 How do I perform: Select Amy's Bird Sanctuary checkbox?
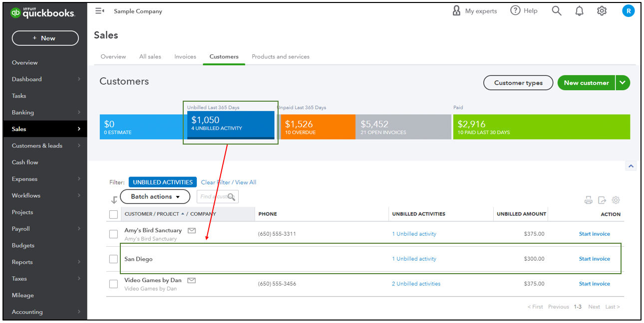[113, 234]
